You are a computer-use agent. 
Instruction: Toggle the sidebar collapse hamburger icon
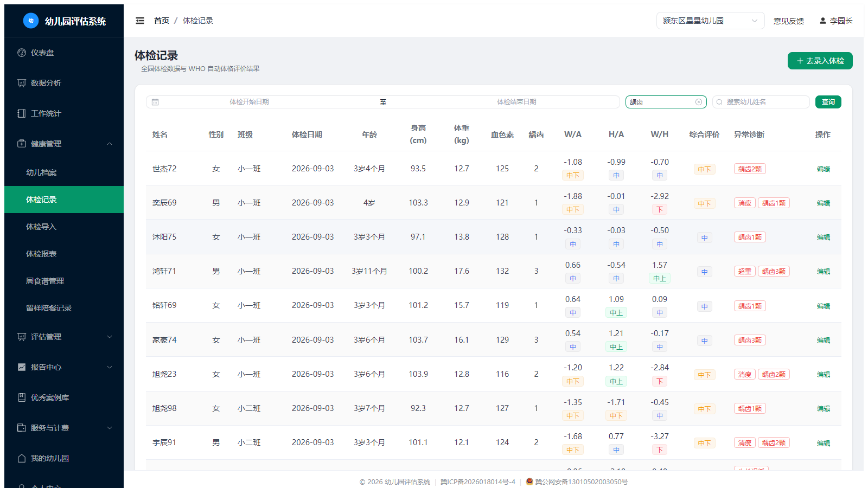click(140, 21)
